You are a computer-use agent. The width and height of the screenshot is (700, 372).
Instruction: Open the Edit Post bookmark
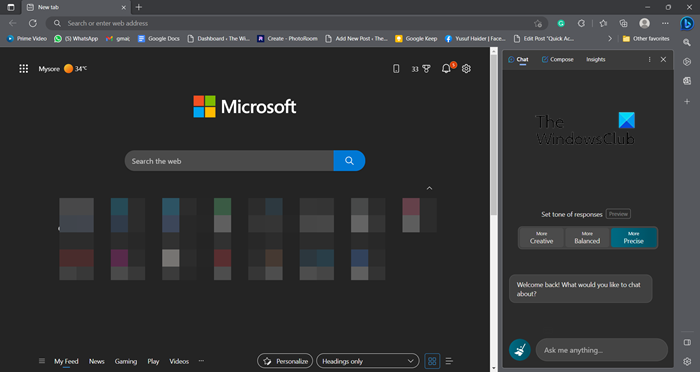click(x=544, y=39)
